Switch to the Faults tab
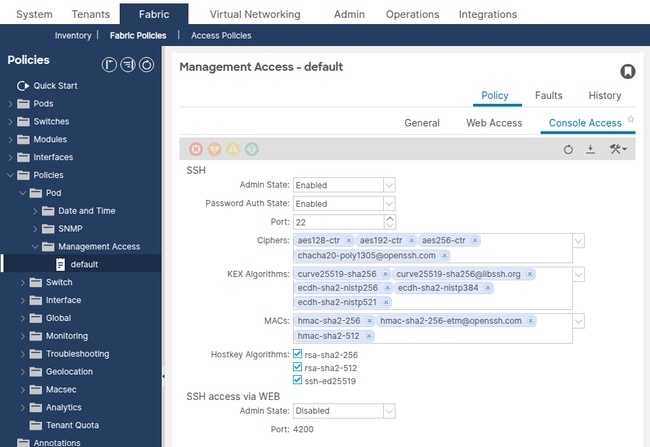Screen dimensions: 650x447 click(x=548, y=95)
